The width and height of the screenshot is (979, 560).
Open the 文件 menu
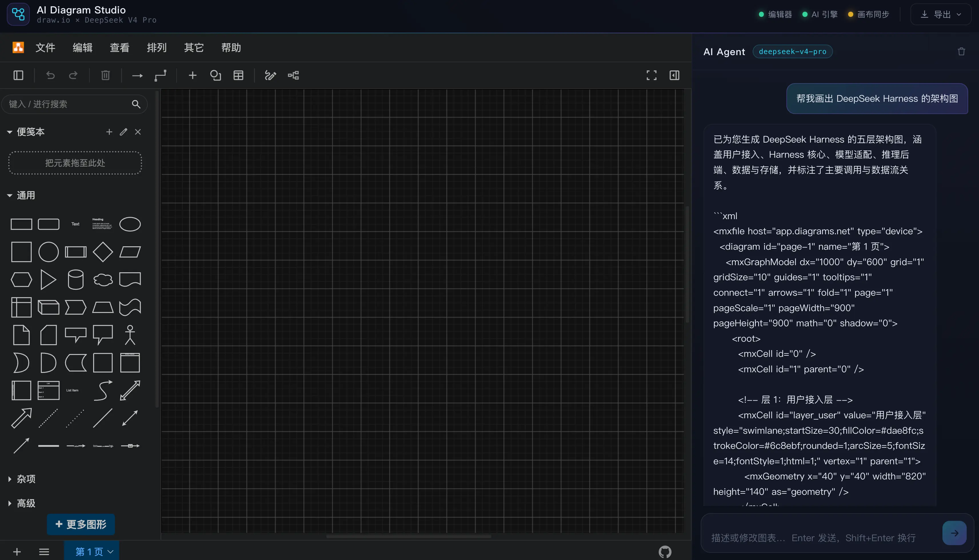coord(45,48)
